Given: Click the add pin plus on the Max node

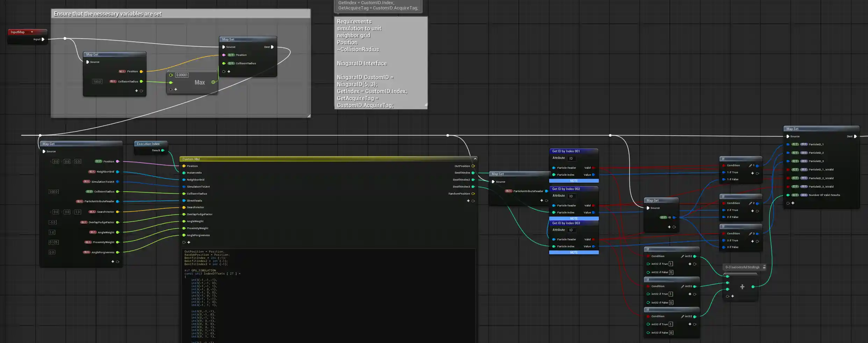Looking at the screenshot, I should pos(175,89).
